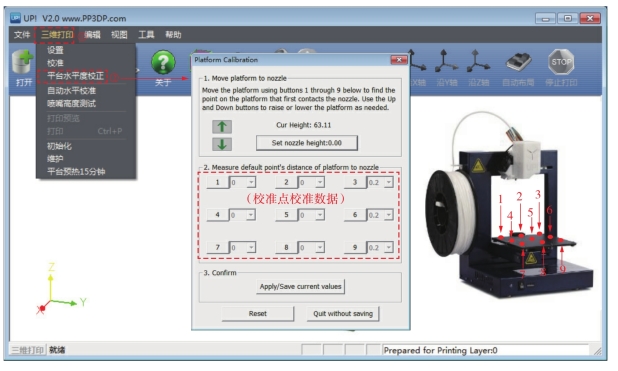Image resolution: width=618 pixels, height=371 pixels.
Task: Click the Reset button
Action: pos(258,314)
